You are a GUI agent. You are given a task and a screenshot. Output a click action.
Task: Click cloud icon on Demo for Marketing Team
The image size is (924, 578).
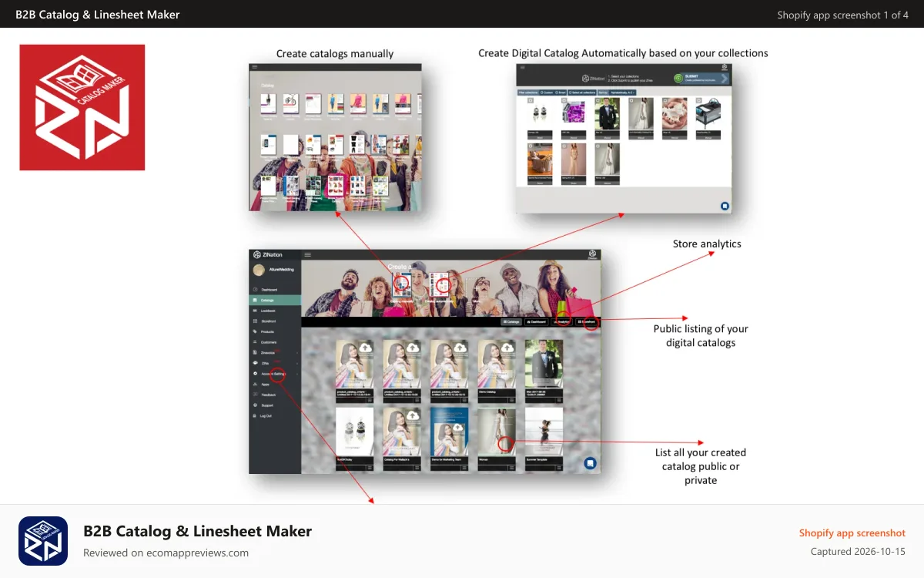point(460,427)
